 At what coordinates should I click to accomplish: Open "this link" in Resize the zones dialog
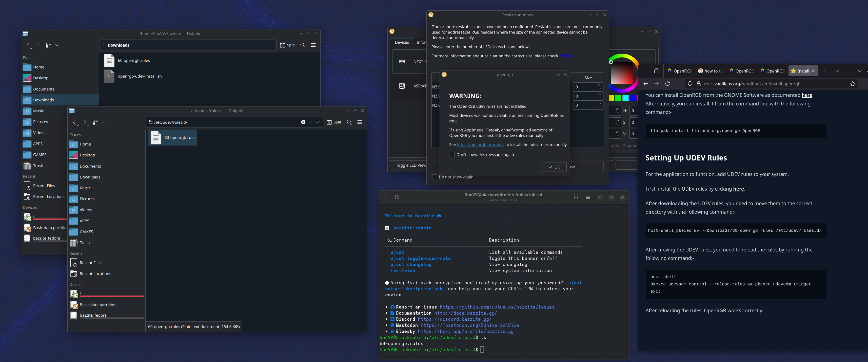[x=566, y=56]
